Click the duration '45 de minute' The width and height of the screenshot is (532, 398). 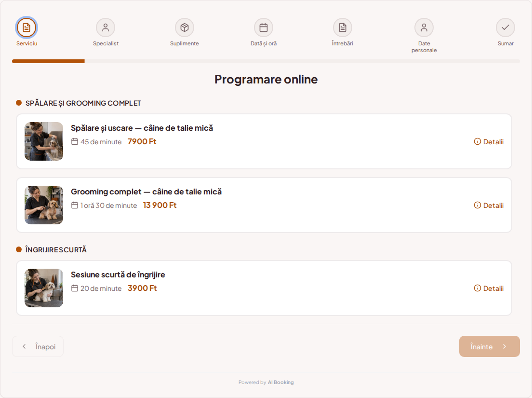pyautogui.click(x=101, y=142)
